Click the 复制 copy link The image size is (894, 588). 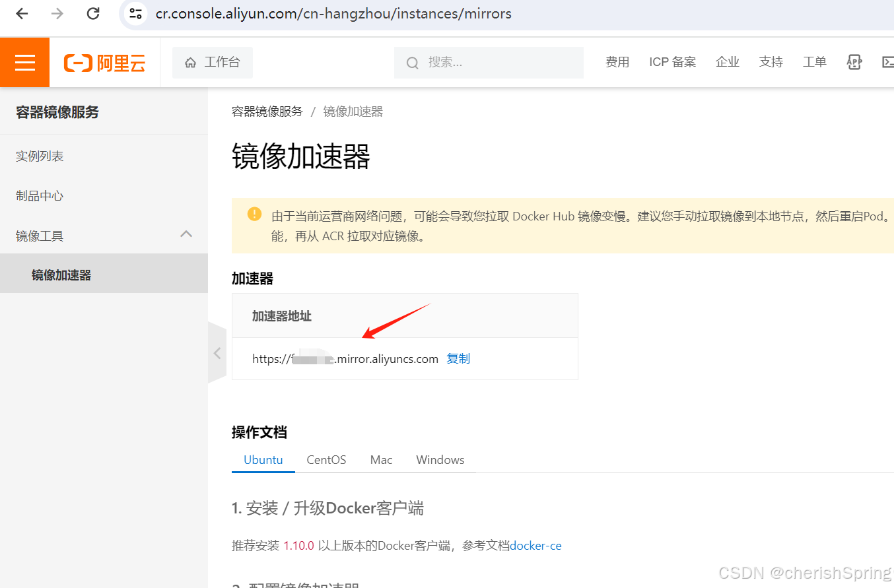458,359
